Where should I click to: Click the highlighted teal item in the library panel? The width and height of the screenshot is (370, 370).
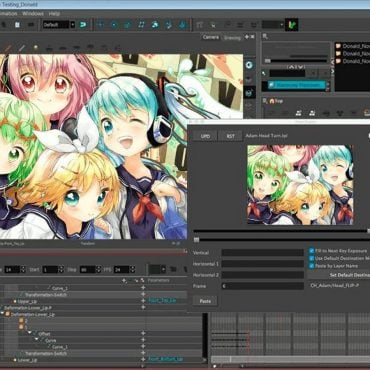(296, 85)
